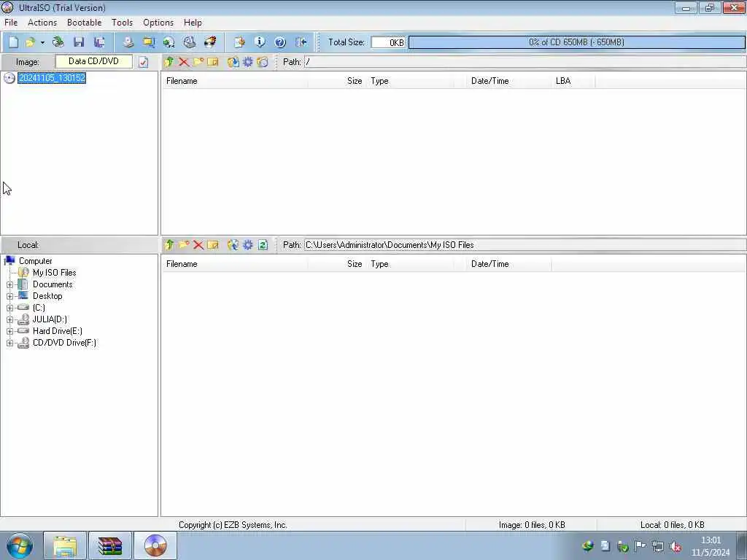Open WinRAR from the taskbar

tap(110, 545)
